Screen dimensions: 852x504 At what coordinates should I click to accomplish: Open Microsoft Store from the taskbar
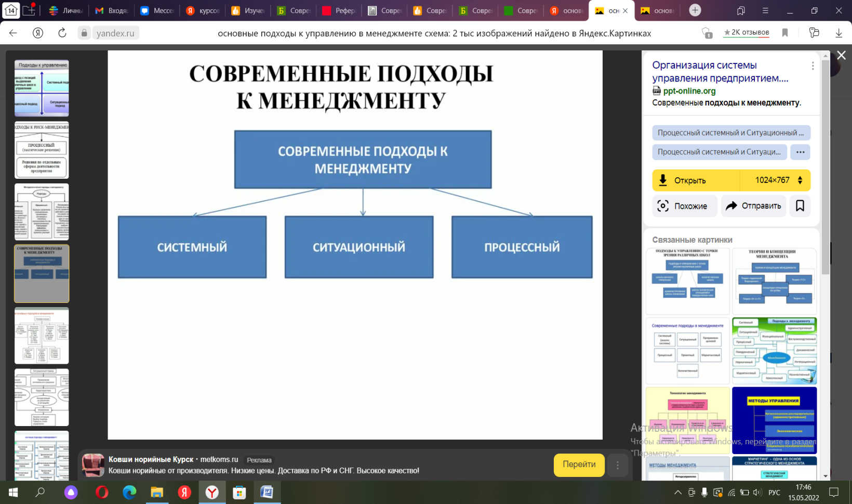[x=239, y=492]
